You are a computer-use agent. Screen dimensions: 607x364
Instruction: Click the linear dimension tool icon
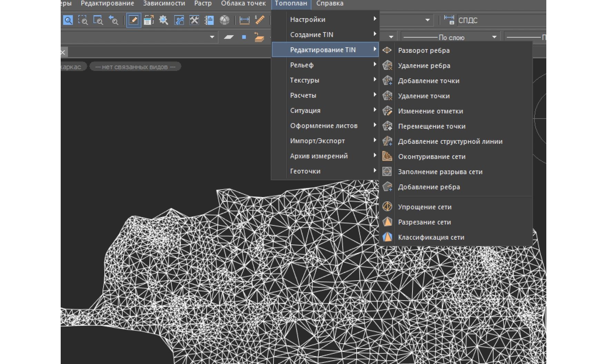click(244, 20)
